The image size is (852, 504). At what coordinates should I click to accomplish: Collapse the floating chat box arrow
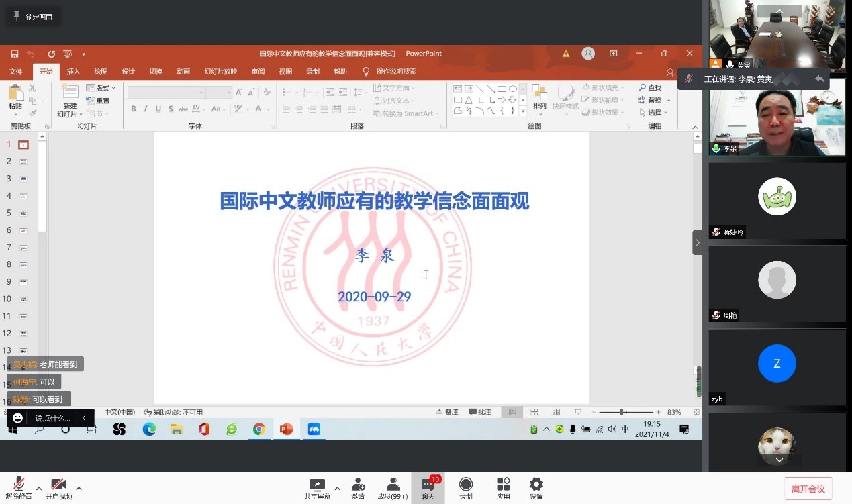coord(84,418)
